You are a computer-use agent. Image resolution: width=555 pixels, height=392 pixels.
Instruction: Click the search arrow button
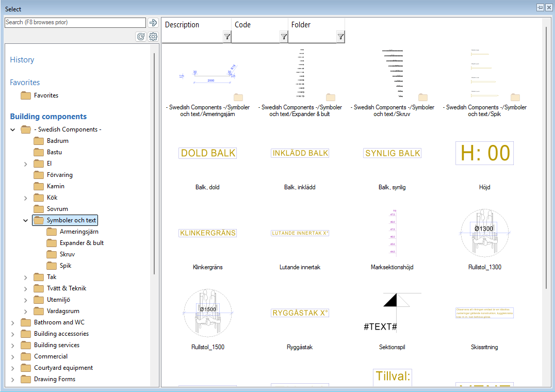coord(153,23)
